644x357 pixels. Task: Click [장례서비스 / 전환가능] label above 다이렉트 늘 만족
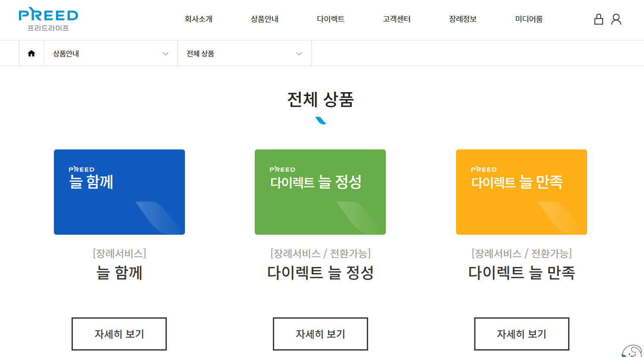click(x=522, y=253)
